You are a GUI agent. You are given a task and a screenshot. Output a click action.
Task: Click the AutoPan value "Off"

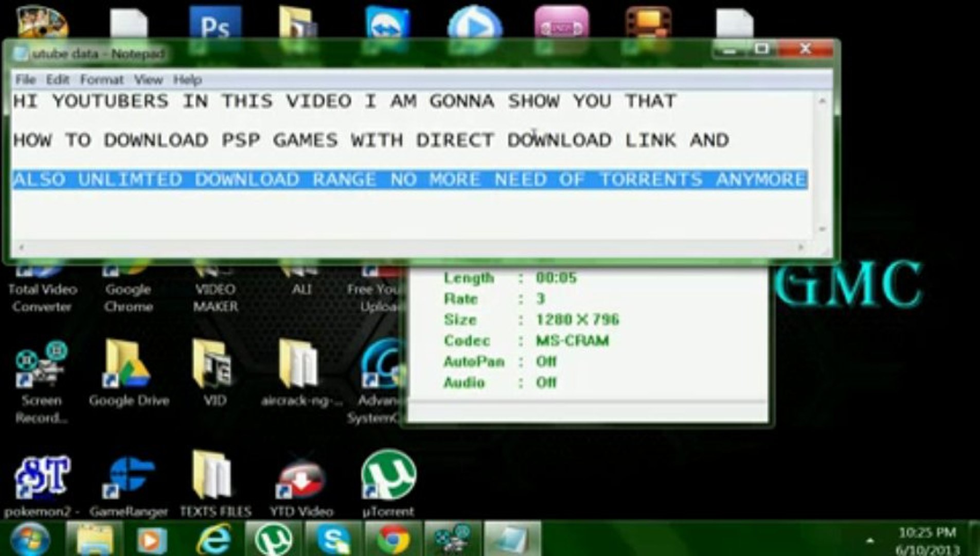546,361
